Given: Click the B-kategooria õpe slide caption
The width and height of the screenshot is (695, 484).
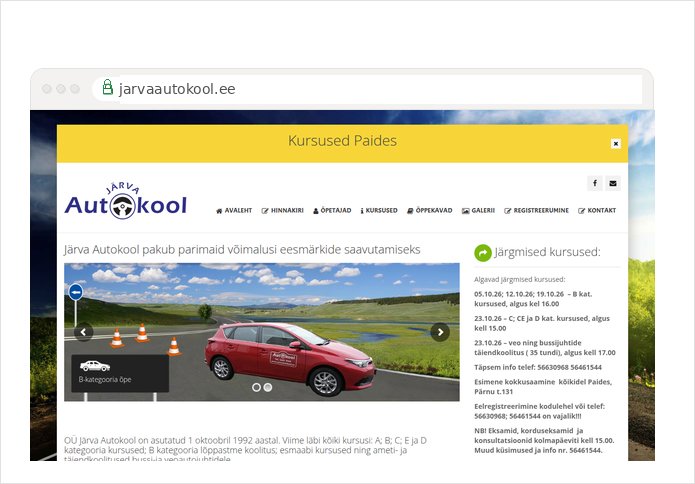Looking at the screenshot, I should click(120, 373).
